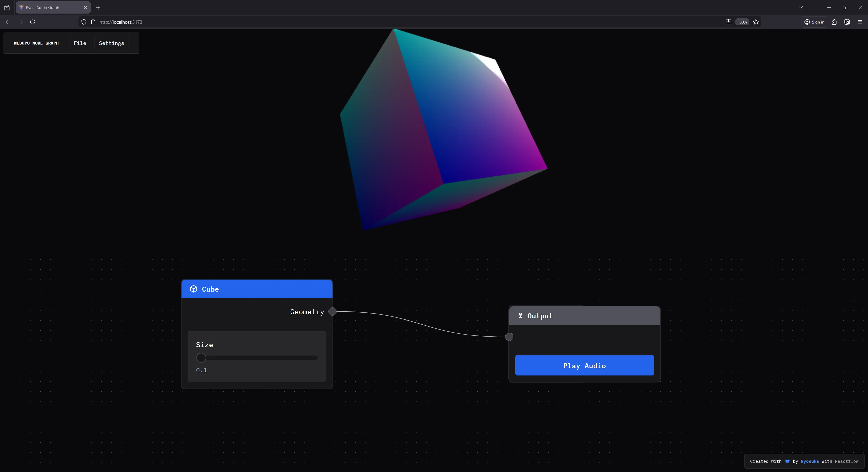The image size is (868, 472).
Task: Open the downloads panel icon
Action: tap(728, 22)
